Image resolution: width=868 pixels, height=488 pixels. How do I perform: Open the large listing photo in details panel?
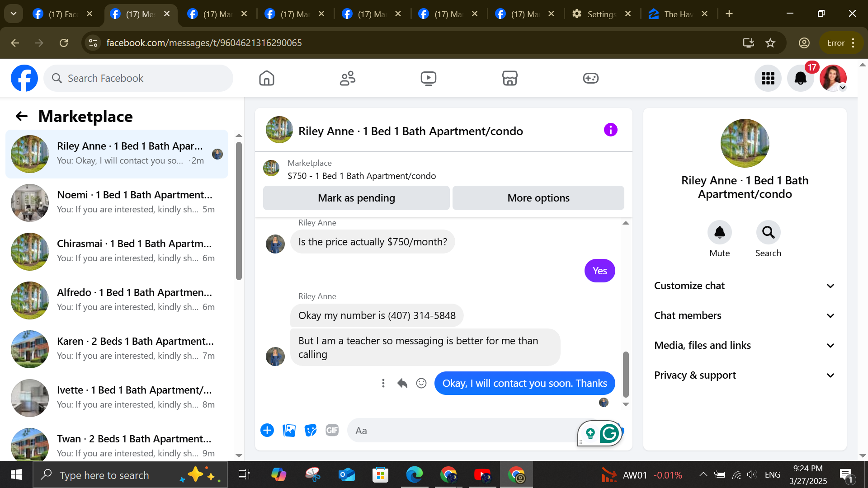(x=745, y=143)
